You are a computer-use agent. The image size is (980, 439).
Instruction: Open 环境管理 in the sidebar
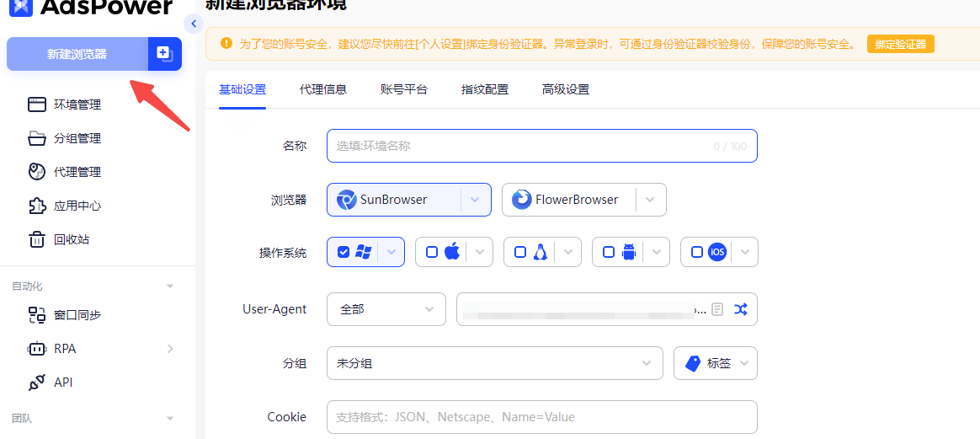pos(77,104)
